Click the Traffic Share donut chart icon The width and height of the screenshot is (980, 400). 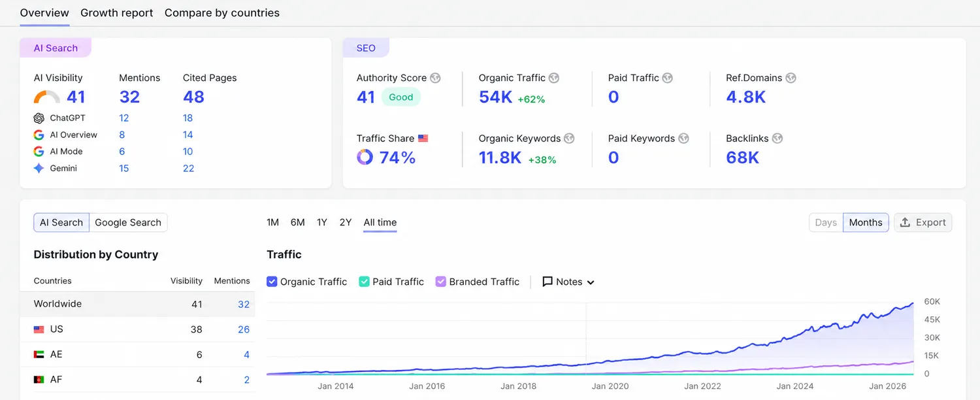[365, 157]
